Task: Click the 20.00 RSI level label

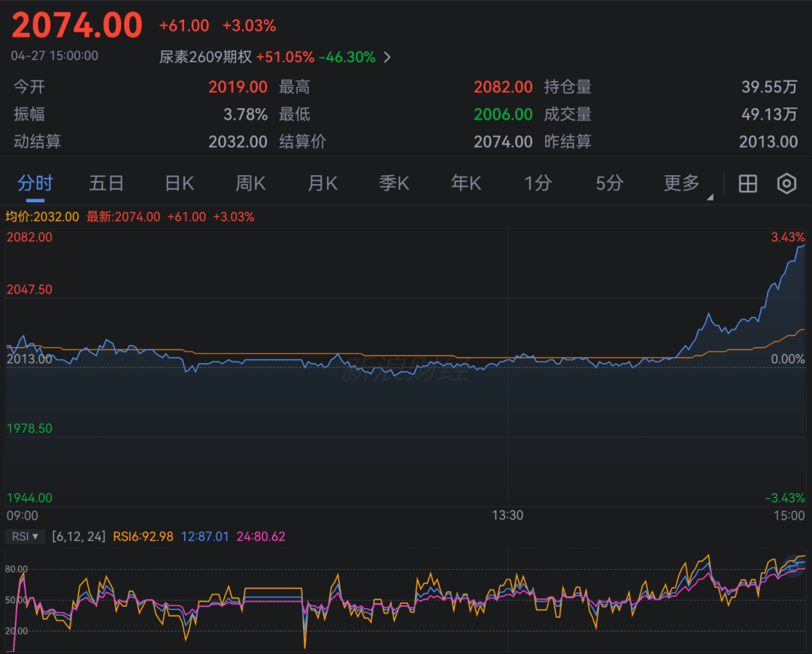Action: (x=17, y=631)
